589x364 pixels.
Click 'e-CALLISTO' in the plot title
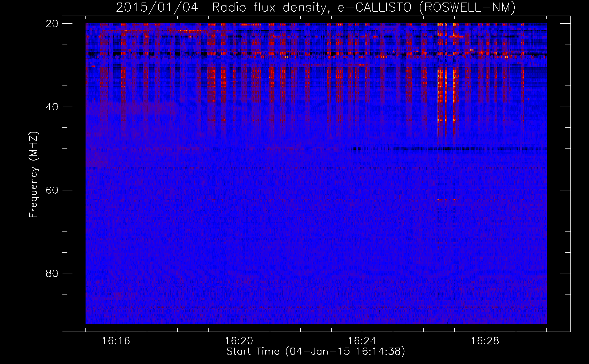point(375,7)
